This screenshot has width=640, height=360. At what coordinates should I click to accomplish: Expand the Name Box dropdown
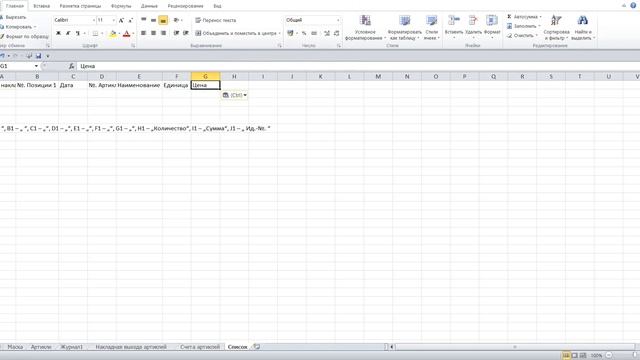click(36, 66)
